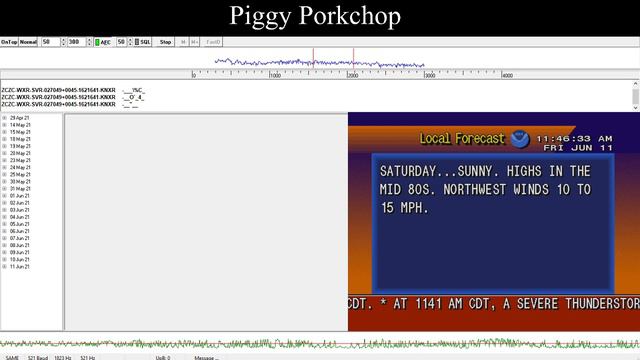Viewport: 640px width, 360px height.
Task: Click the 521 Baud status entry
Action: [x=38, y=358]
